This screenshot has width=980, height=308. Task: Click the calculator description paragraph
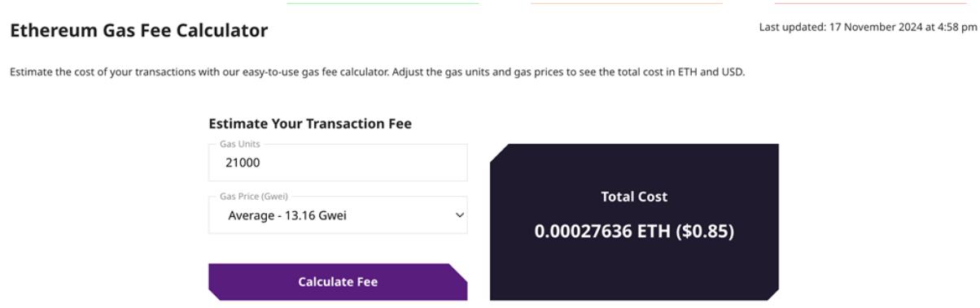[377, 72]
